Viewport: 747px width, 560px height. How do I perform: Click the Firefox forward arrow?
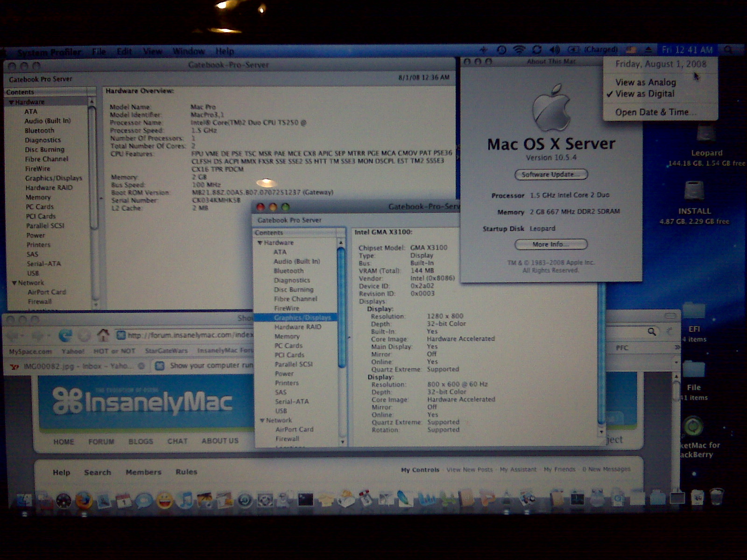tap(38, 336)
